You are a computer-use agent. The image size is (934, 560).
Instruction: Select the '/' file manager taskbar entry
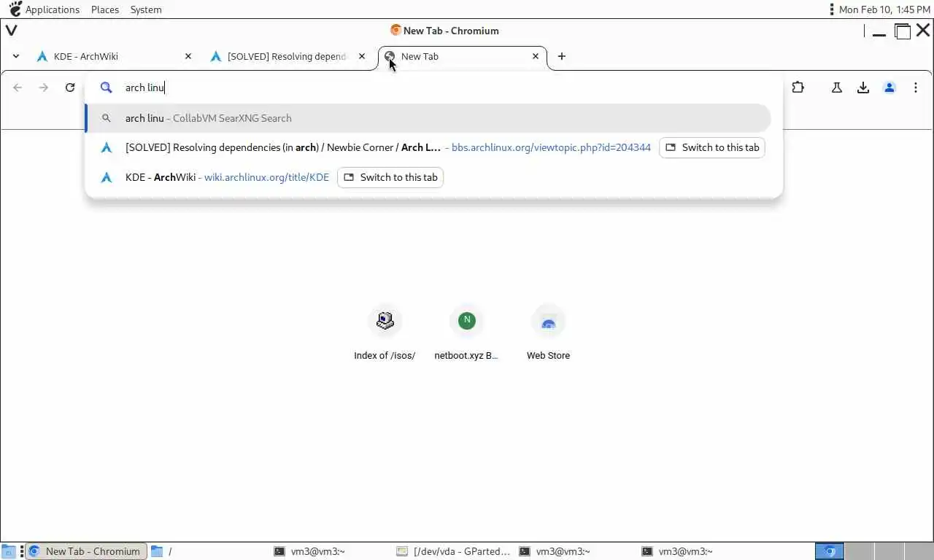pyautogui.click(x=209, y=551)
